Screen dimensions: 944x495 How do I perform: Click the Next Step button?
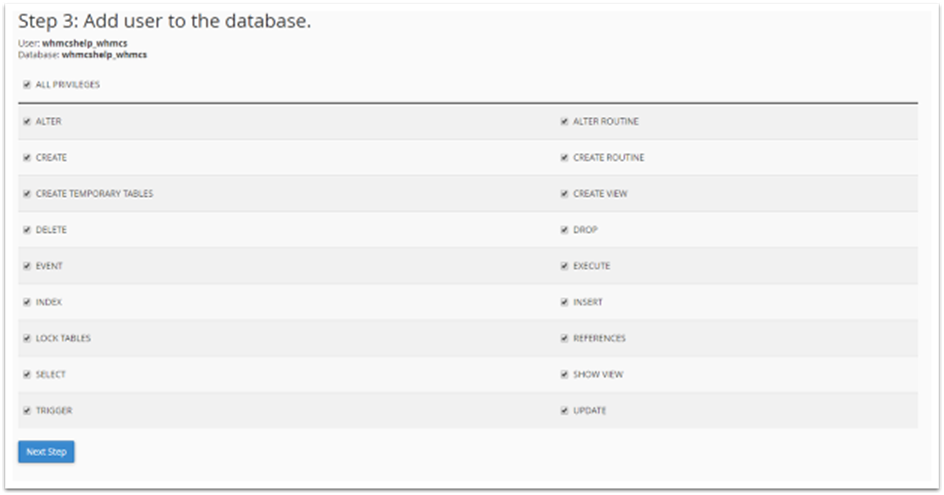[46, 452]
